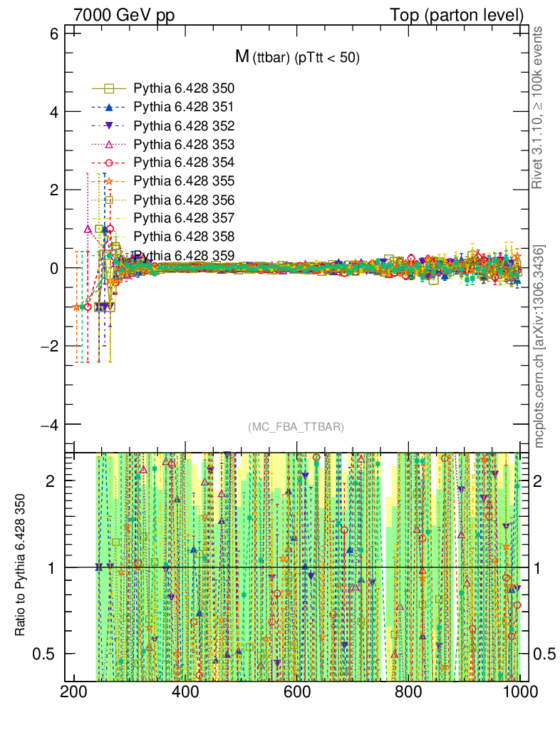560x730 pixels.
Task: Click the olive square marker for Pythia 356
Action: [109, 200]
